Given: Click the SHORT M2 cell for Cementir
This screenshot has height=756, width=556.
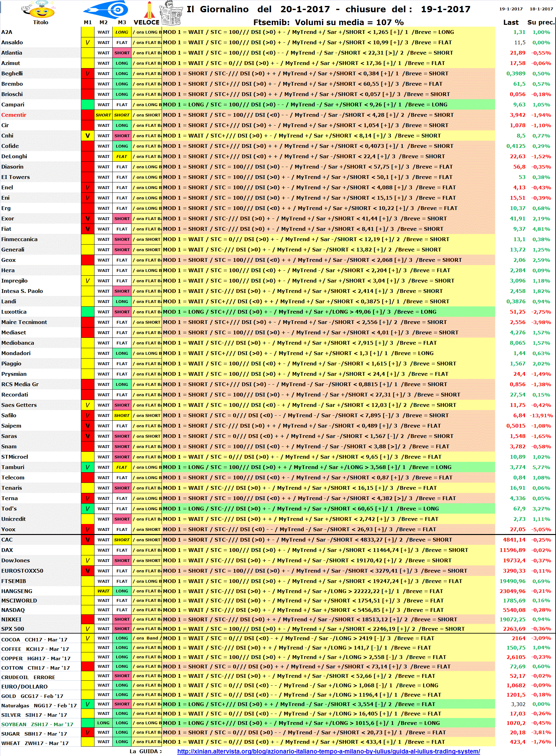Looking at the screenshot, I should (x=103, y=115).
